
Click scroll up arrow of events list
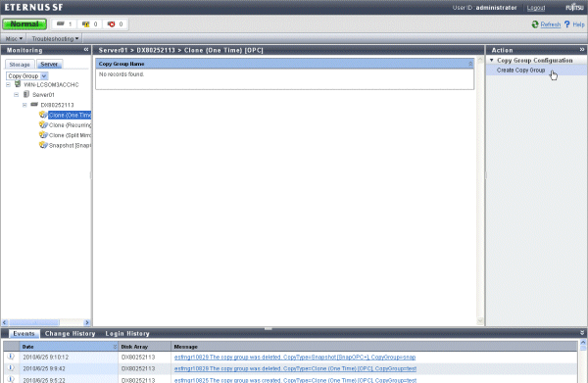(x=583, y=343)
